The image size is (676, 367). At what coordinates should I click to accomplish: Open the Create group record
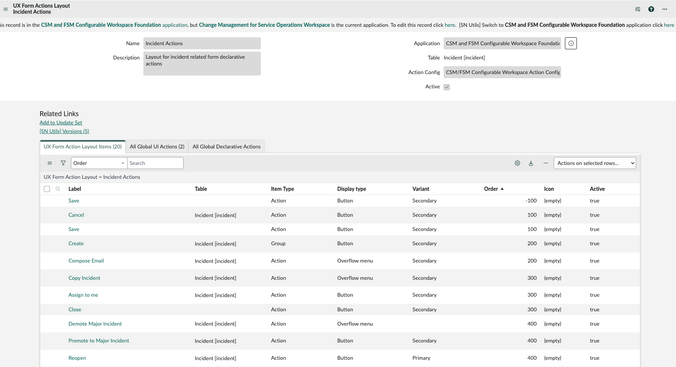tap(76, 244)
